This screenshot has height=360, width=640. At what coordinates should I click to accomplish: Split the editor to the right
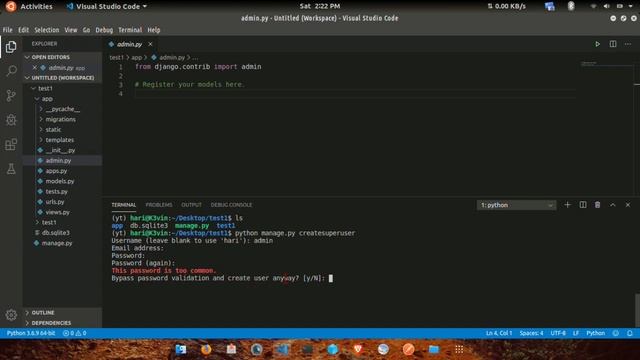coord(613,44)
